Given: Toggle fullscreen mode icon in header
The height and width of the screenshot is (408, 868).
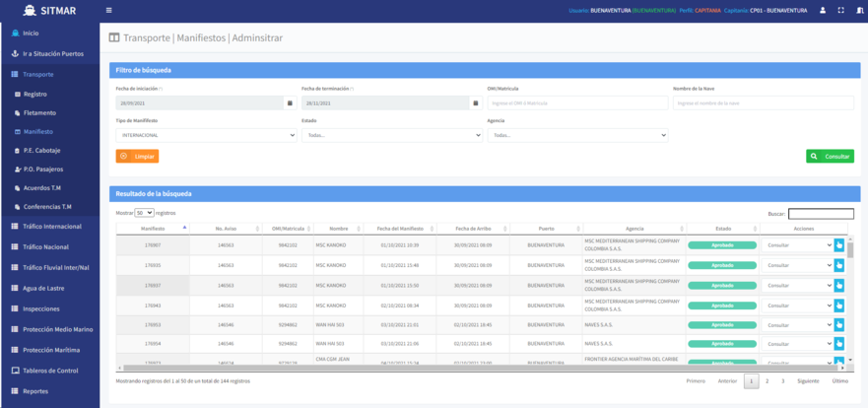Looking at the screenshot, I should tap(840, 11).
